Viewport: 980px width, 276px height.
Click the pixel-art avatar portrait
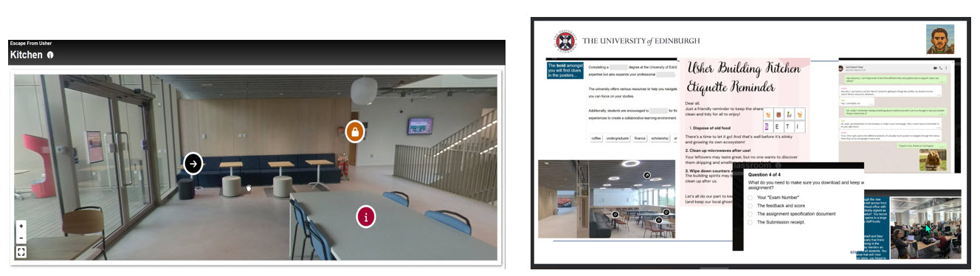click(x=939, y=38)
